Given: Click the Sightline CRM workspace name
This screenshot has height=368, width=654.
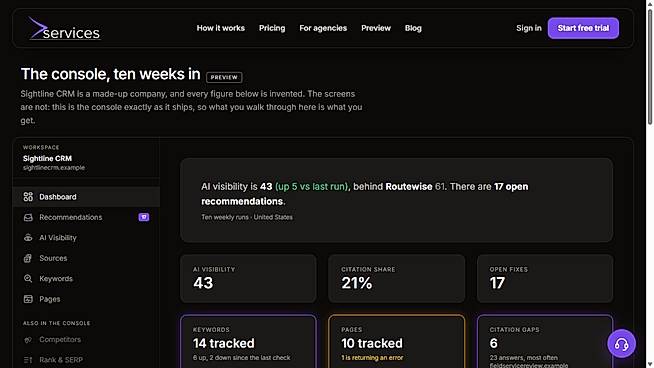Looking at the screenshot, I should 47,159.
